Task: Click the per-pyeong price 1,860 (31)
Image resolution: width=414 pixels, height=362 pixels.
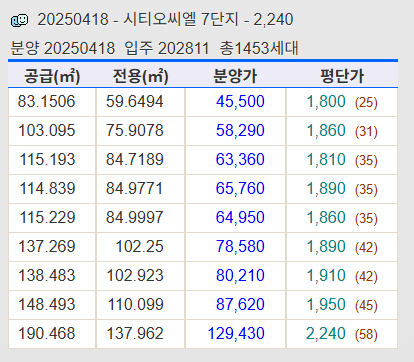Action: coord(342,130)
